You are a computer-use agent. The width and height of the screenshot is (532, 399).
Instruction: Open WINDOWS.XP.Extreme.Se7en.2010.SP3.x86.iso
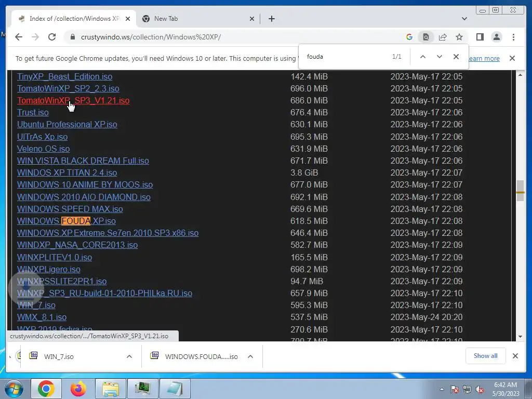click(x=108, y=233)
